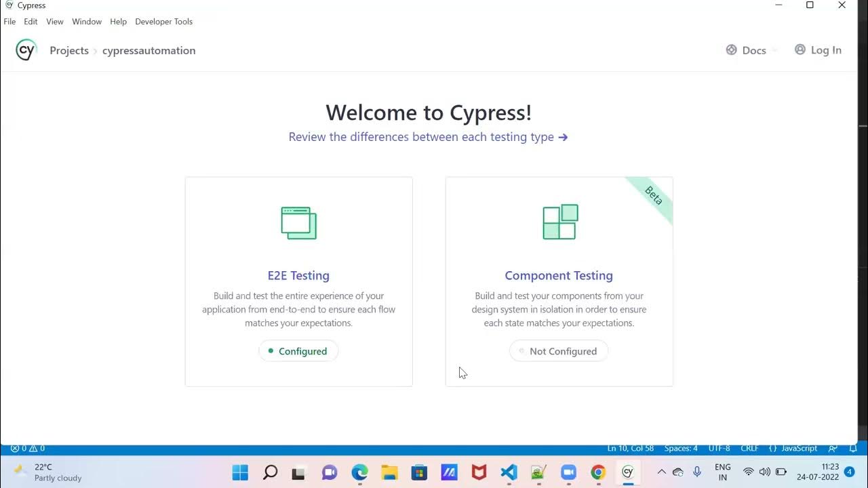This screenshot has height=488, width=868.
Task: Open Microsoft Store from taskbar
Action: tap(419, 472)
